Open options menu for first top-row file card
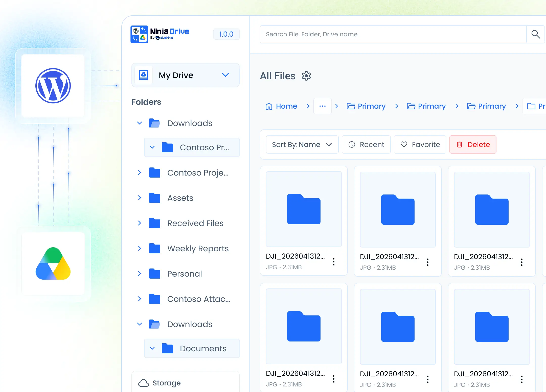The height and width of the screenshot is (392, 546). click(334, 262)
